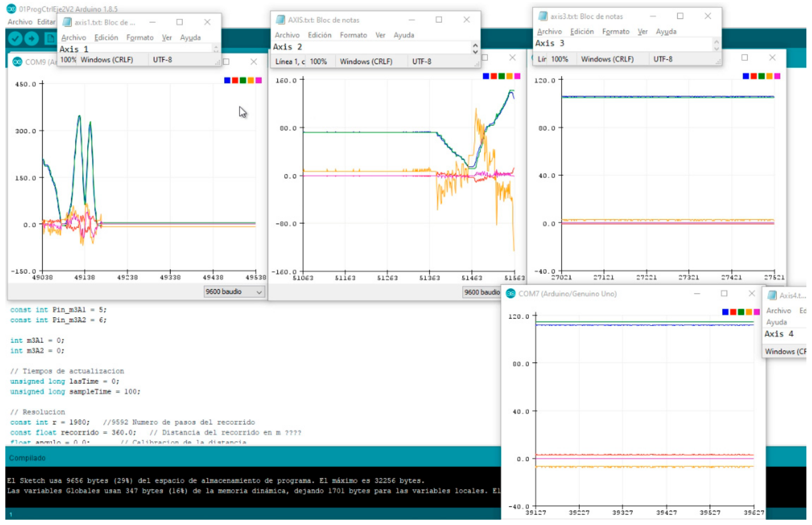Open the 9600 baudio dropdown in COM9 plotter
Image resolution: width=812 pixels, height=525 pixels.
point(234,292)
